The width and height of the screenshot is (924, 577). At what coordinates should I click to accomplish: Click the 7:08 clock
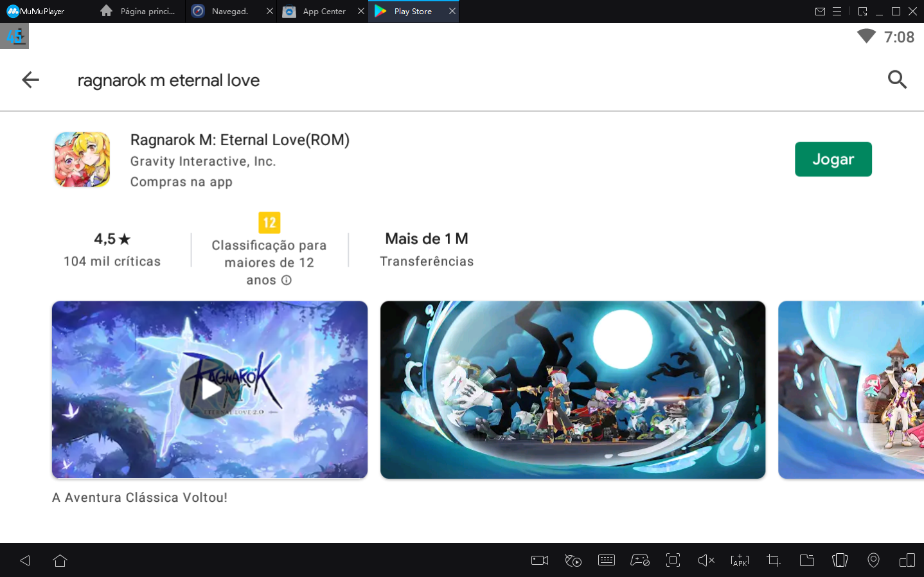[x=899, y=37]
